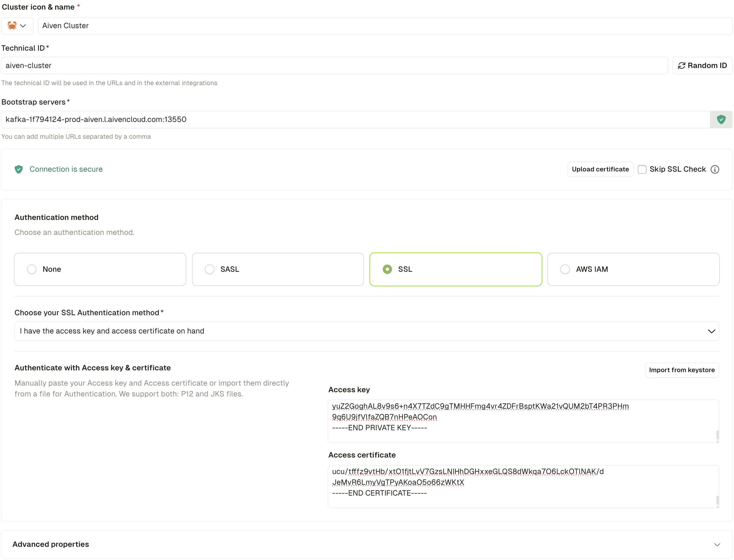
Task: Select the AWS IAM authentication method
Action: coord(633,269)
